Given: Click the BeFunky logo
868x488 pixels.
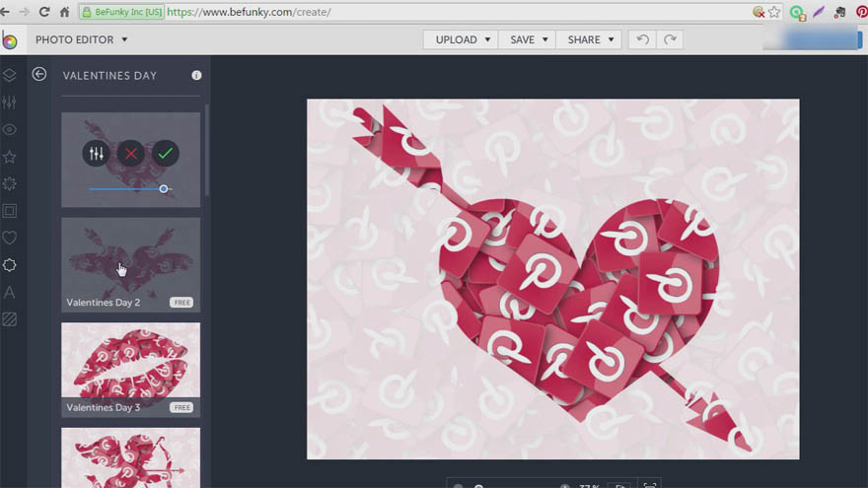Looking at the screenshot, I should (x=10, y=40).
